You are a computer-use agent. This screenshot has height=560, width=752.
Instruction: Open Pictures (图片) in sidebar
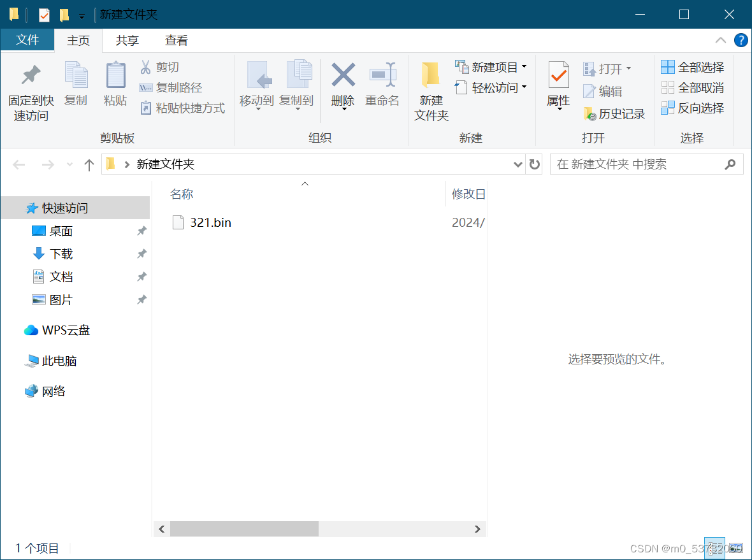point(61,299)
